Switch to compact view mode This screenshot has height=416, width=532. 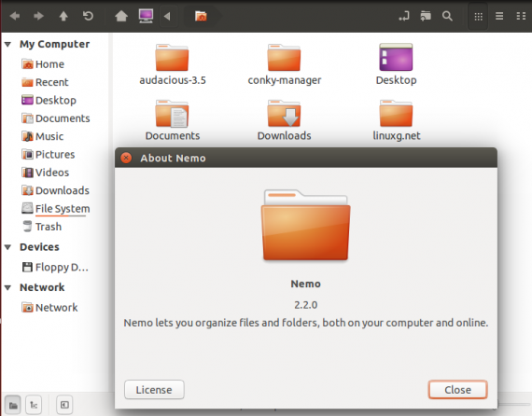coord(521,16)
